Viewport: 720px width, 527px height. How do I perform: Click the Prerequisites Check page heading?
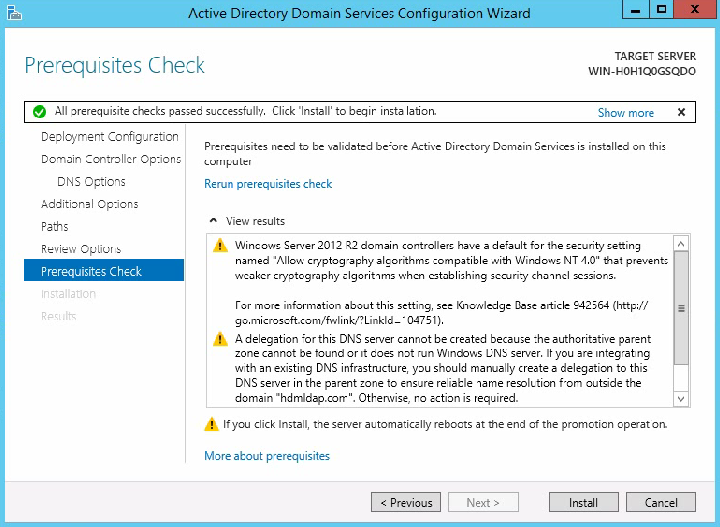114,65
